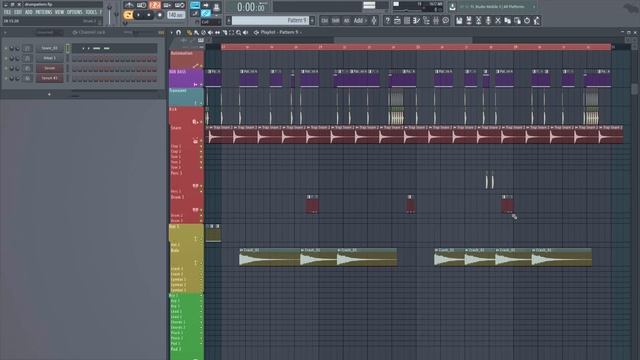Toggle wait for input before recording icon

pos(142,5)
